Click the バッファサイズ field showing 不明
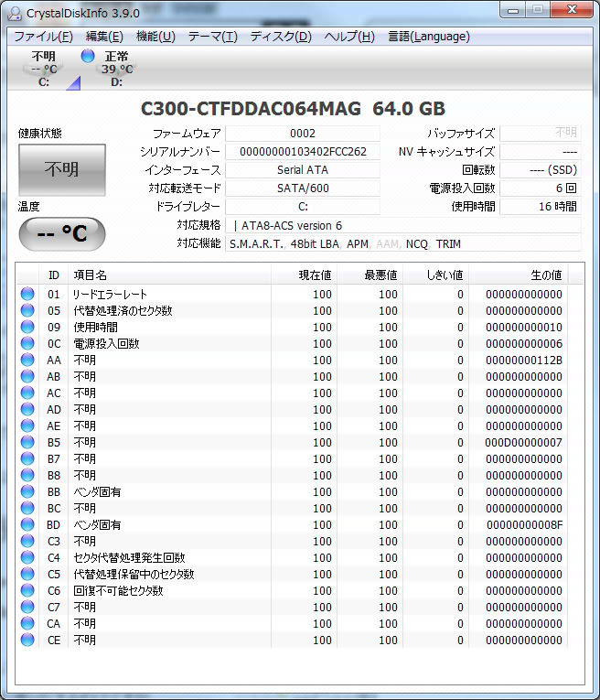The width and height of the screenshot is (600, 700). click(x=541, y=133)
